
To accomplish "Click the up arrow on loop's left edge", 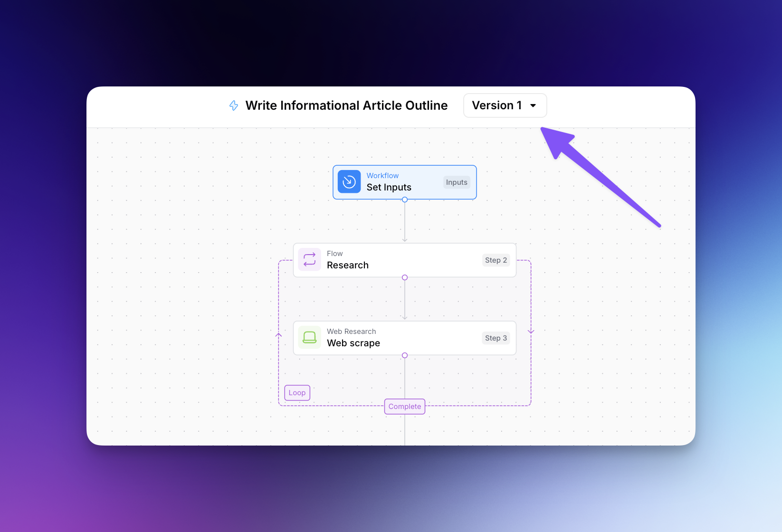I will (x=279, y=335).
